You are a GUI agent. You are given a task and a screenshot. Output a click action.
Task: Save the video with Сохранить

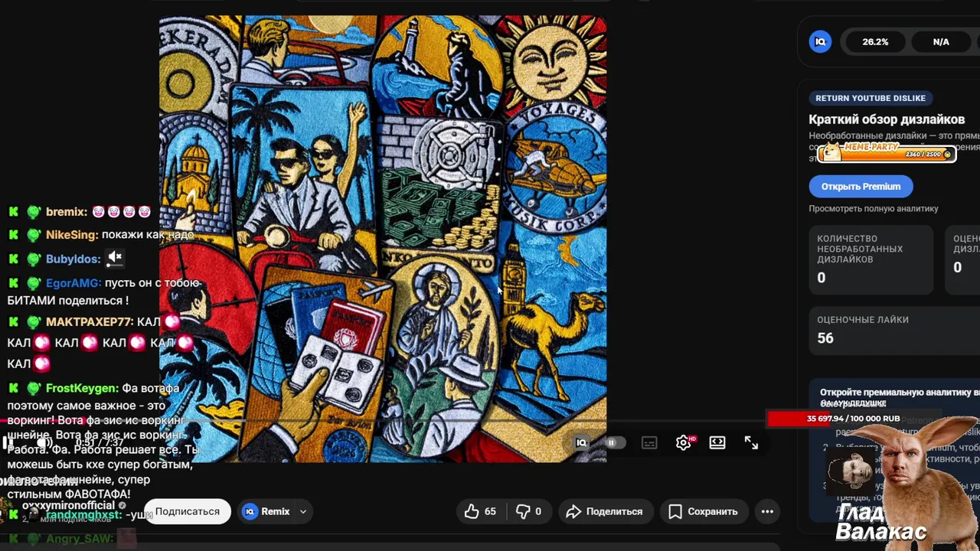[x=703, y=511]
